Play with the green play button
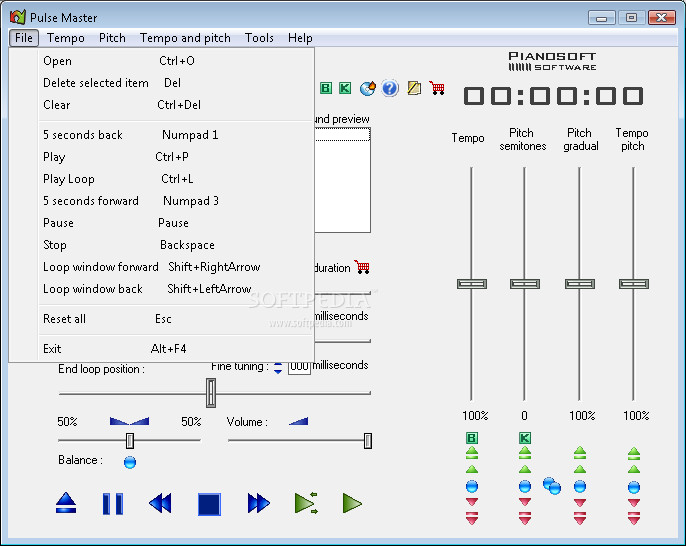Image resolution: width=686 pixels, height=546 pixels. (x=352, y=503)
